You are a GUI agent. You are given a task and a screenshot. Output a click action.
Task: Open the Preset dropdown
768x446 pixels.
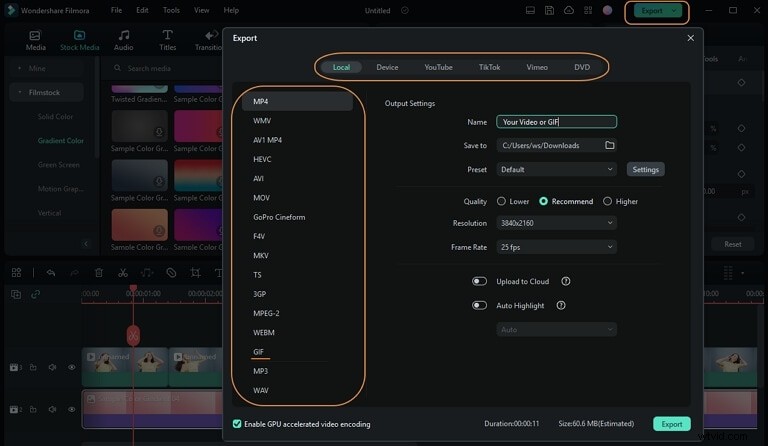tap(556, 169)
